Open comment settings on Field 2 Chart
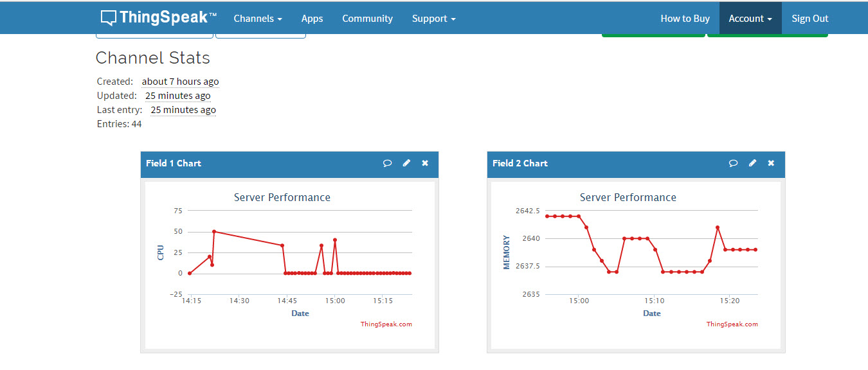 [733, 163]
